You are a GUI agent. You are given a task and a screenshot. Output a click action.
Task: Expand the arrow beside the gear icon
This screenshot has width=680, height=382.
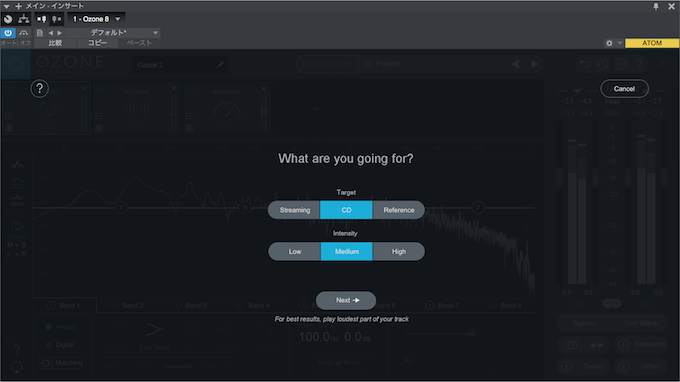(620, 43)
